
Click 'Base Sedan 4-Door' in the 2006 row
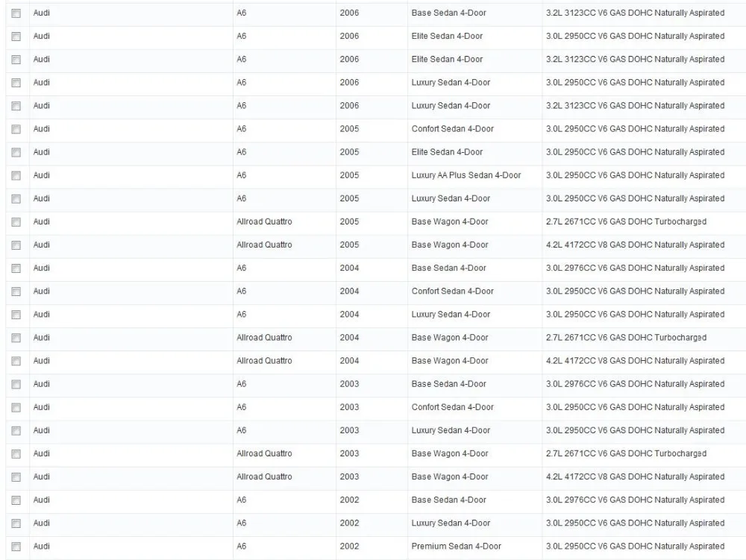(x=448, y=13)
